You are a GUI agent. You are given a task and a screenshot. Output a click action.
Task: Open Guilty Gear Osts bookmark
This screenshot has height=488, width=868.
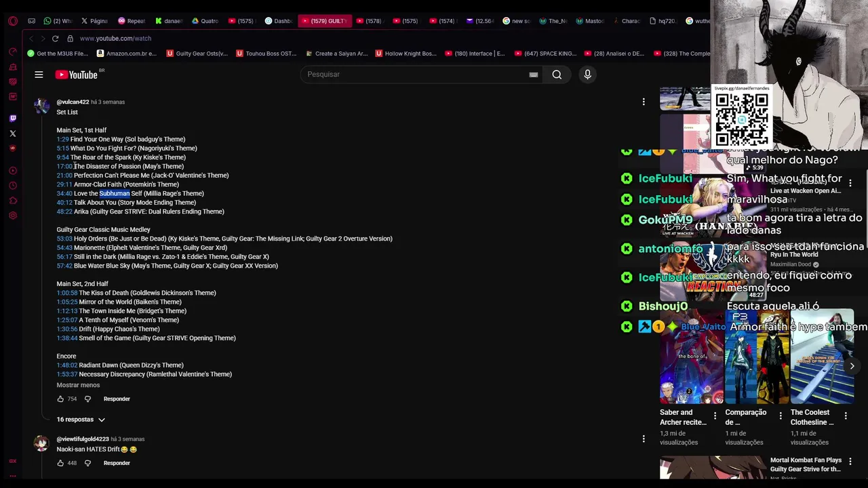point(197,54)
